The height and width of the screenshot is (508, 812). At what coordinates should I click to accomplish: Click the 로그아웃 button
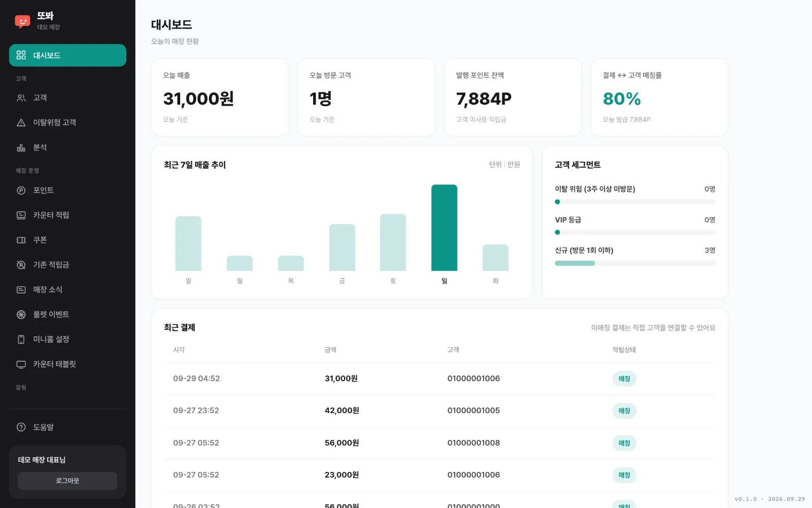click(x=67, y=481)
